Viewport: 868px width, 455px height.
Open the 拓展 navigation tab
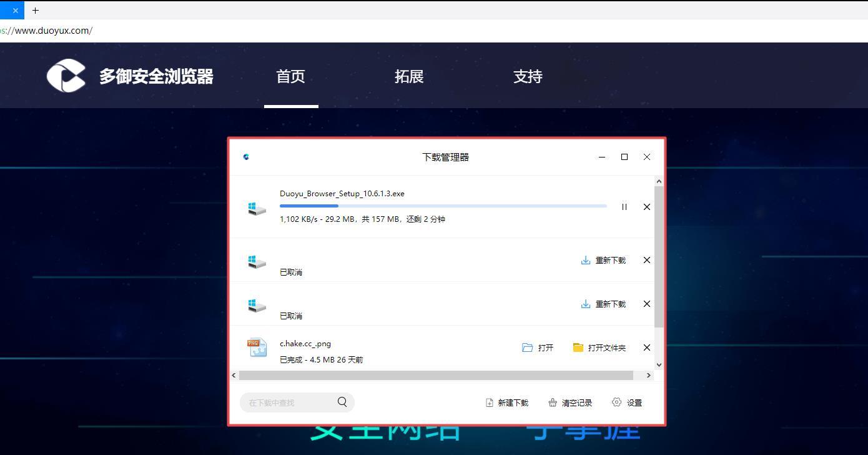409,76
